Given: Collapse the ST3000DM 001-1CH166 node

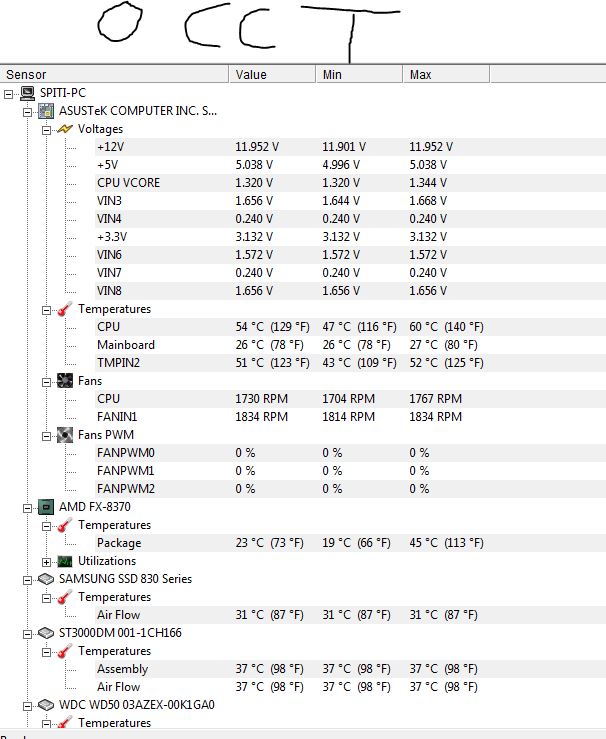Looking at the screenshot, I should (28, 634).
